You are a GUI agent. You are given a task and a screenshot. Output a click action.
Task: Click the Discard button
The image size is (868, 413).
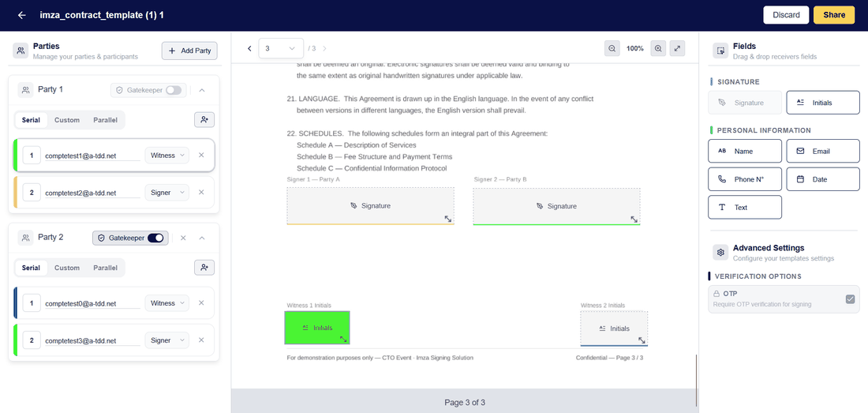point(786,15)
